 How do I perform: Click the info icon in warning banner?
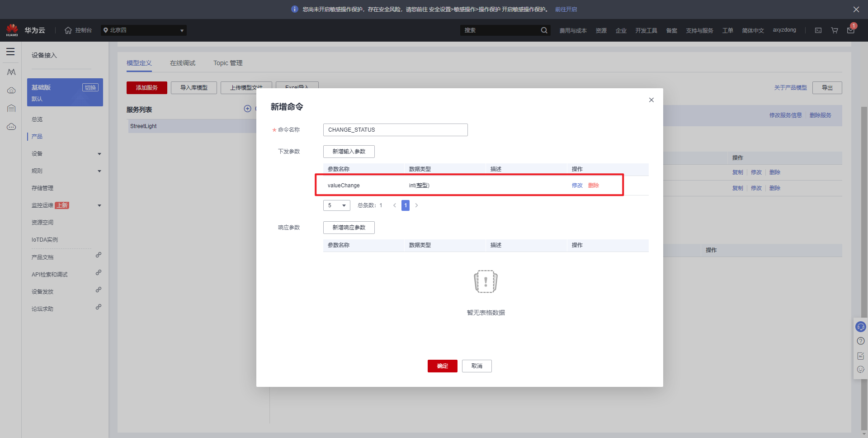click(x=295, y=10)
